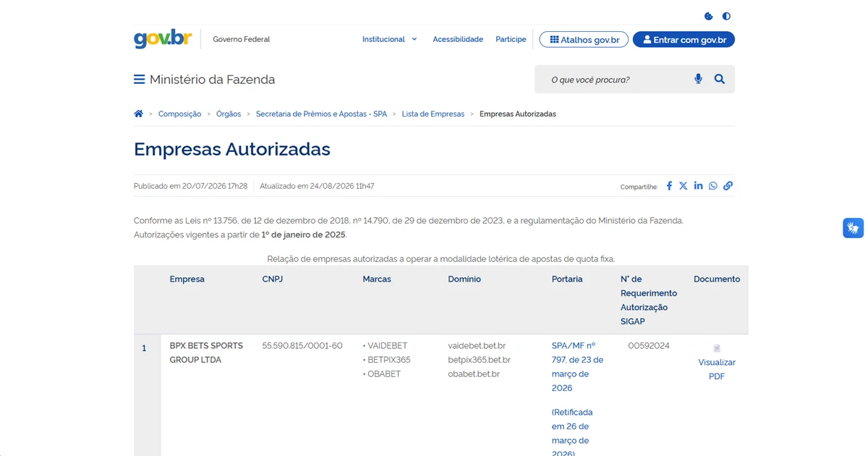This screenshot has width=868, height=456.
Task: Select the Empresa column header
Action: click(x=187, y=279)
